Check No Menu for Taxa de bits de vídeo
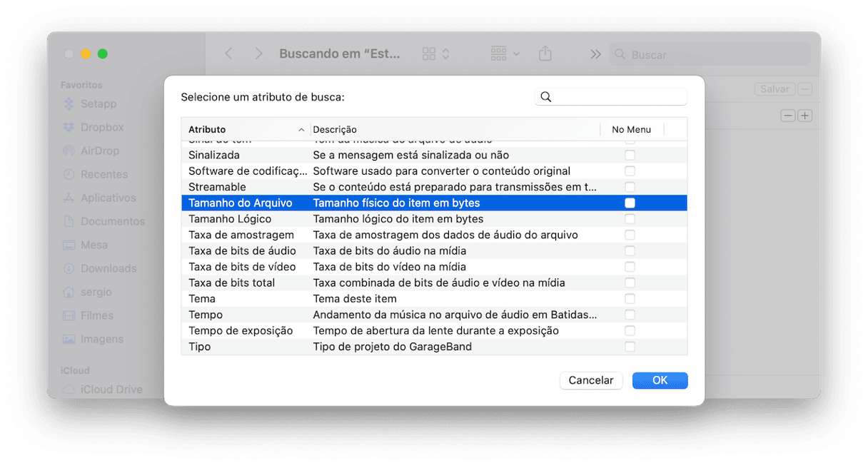Viewport: 868px width, 468px height. (x=630, y=267)
